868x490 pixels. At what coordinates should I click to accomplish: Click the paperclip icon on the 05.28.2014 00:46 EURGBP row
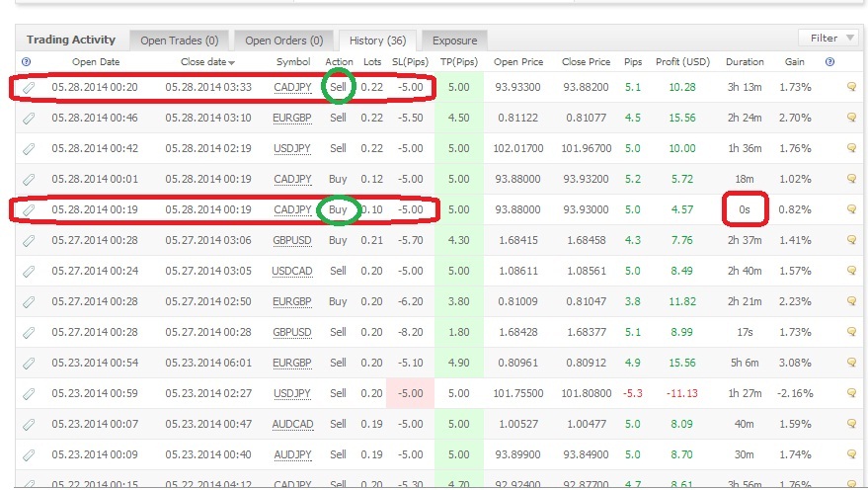click(29, 118)
